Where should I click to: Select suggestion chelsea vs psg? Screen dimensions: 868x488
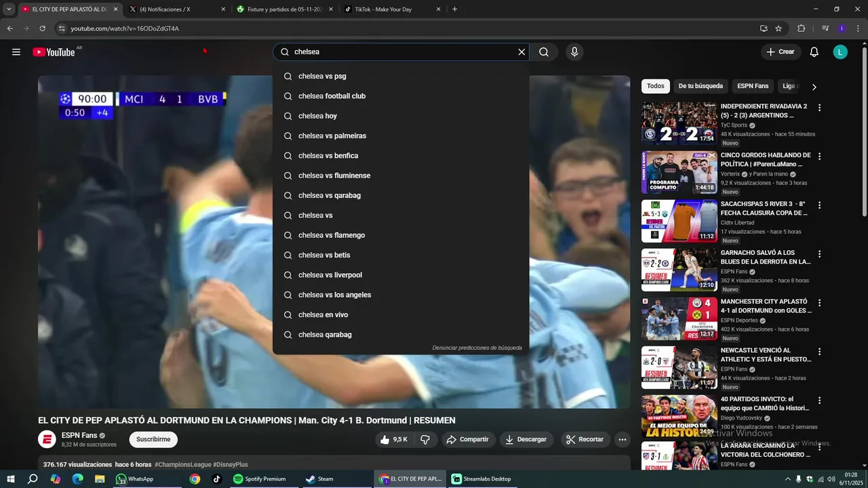pos(401,77)
